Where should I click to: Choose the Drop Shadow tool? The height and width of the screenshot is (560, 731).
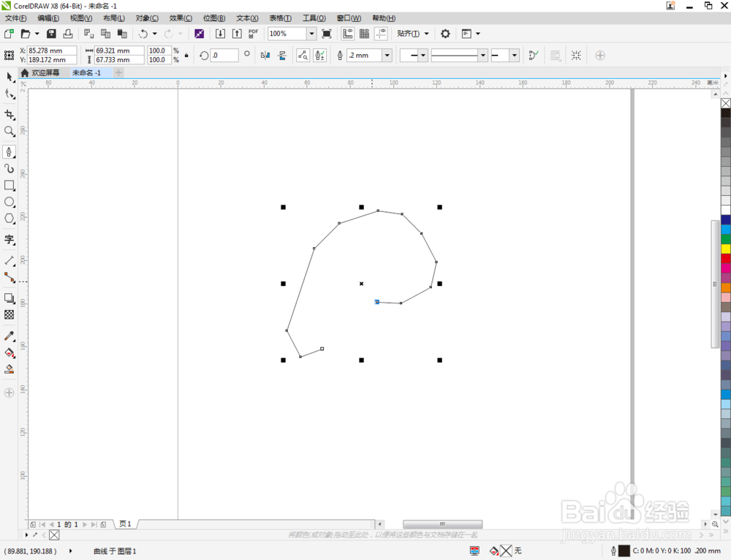10,298
